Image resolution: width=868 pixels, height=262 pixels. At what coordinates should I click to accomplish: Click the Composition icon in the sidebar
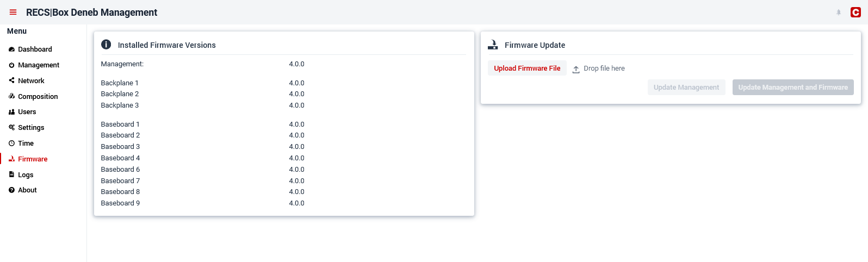11,96
